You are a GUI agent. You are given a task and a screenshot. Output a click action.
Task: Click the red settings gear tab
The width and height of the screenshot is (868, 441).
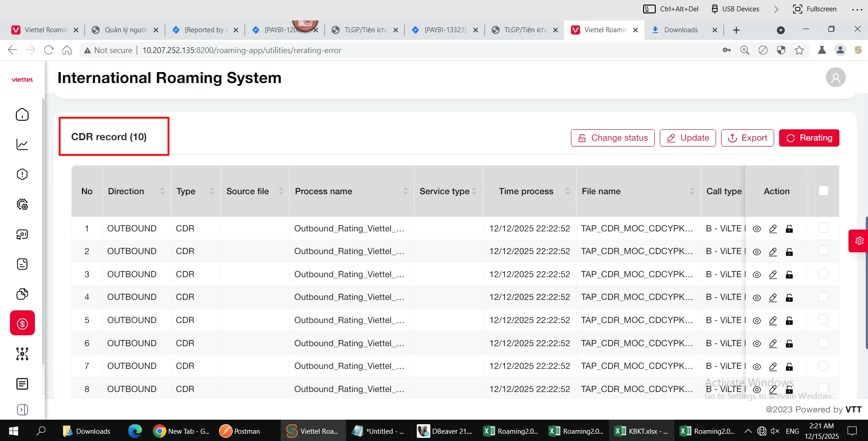[858, 240]
